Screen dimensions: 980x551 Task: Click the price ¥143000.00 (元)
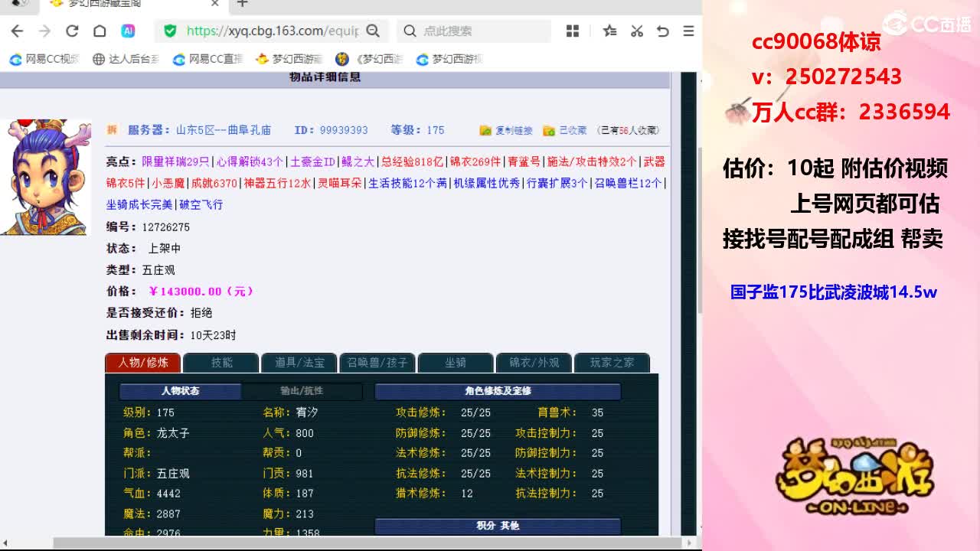201,292
